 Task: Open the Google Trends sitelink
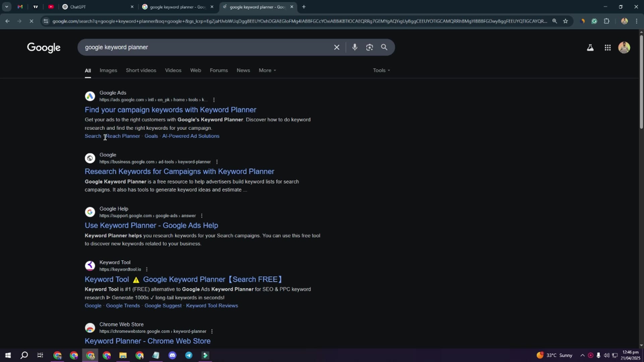pyautogui.click(x=123, y=306)
